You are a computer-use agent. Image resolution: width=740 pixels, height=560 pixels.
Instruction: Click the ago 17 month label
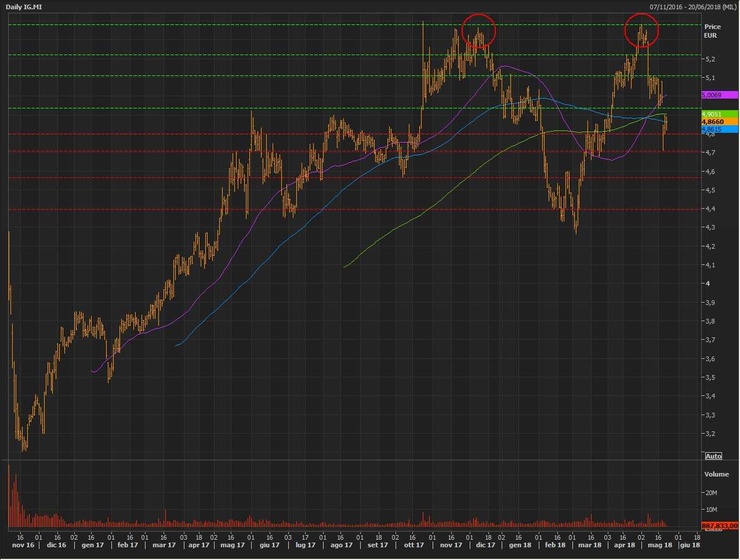(341, 545)
